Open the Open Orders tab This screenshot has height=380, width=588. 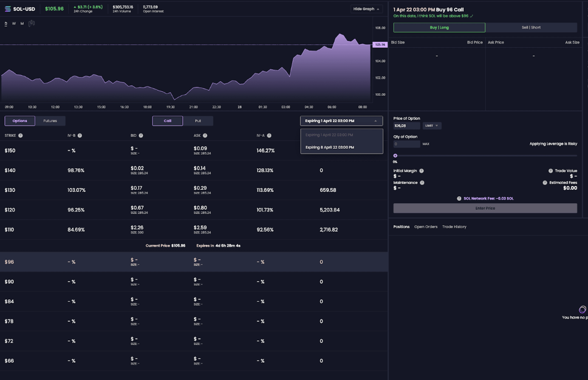(426, 227)
